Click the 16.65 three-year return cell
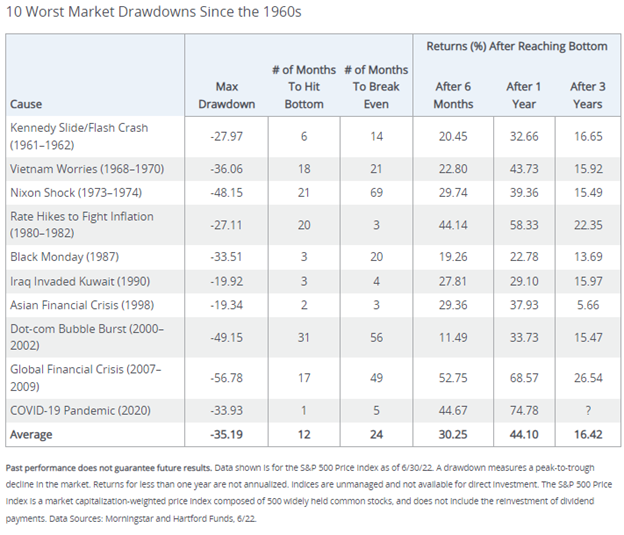624x535 pixels. click(x=588, y=137)
